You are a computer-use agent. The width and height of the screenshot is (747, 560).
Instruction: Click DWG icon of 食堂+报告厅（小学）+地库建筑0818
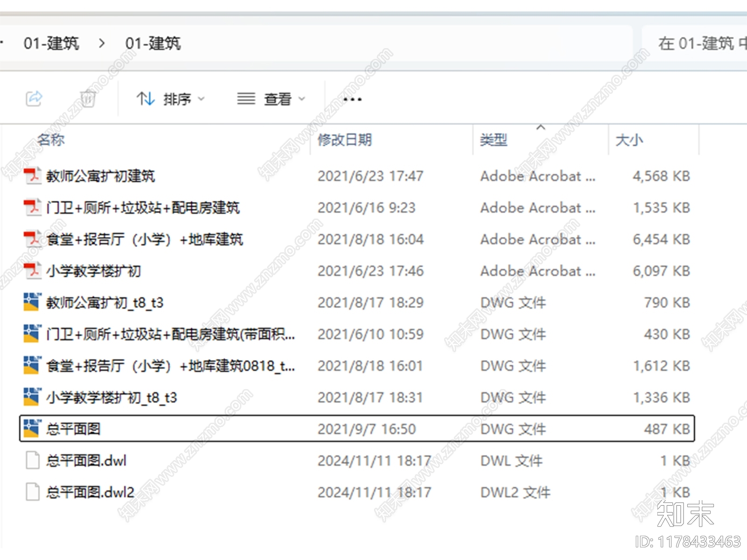click(x=32, y=366)
